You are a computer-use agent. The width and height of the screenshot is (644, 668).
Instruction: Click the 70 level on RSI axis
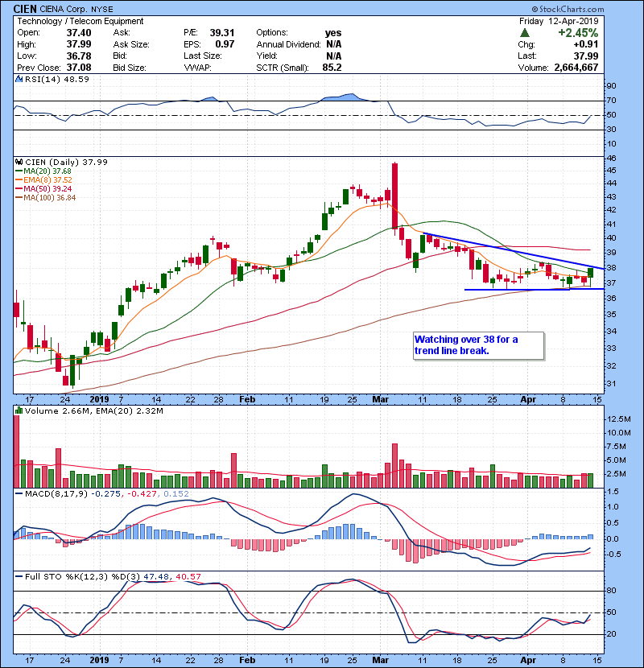[611, 101]
